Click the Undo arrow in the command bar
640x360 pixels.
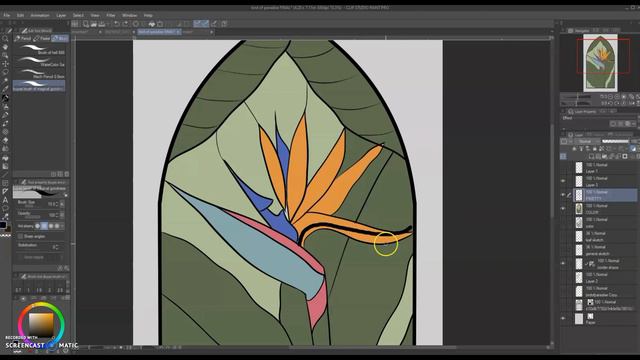coord(117,24)
